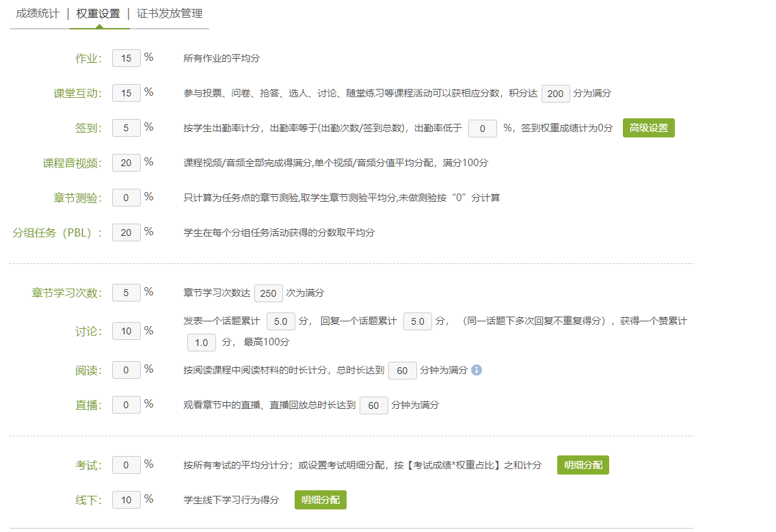Edit the 课堂互动 weight percentage field
Image resolution: width=776 pixels, height=532 pixels.
126,93
